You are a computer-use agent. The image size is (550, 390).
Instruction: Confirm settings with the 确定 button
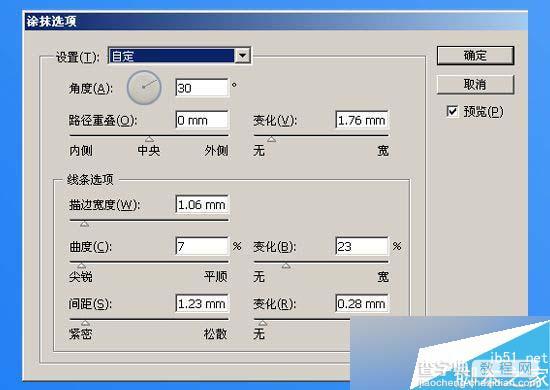(475, 55)
